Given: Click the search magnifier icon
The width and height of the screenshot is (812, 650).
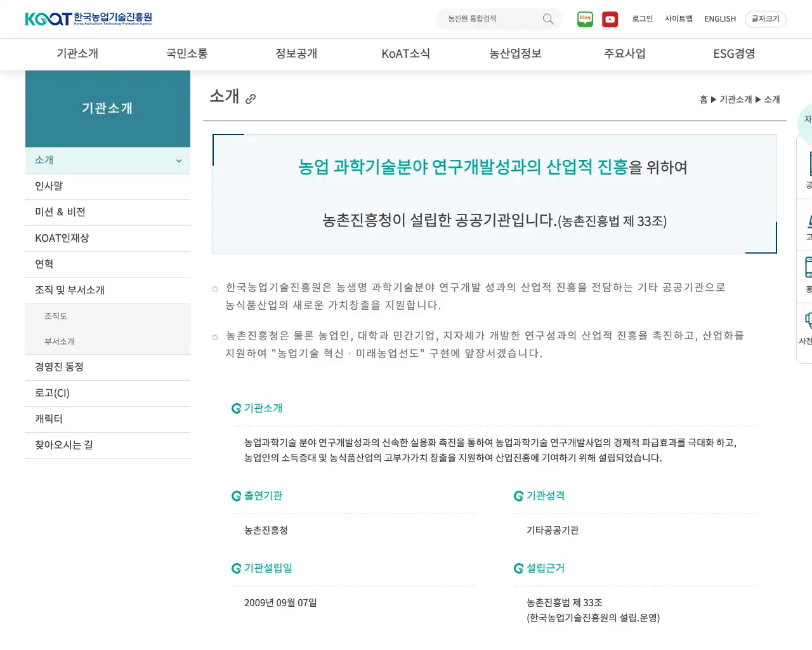Looking at the screenshot, I should 548,19.
